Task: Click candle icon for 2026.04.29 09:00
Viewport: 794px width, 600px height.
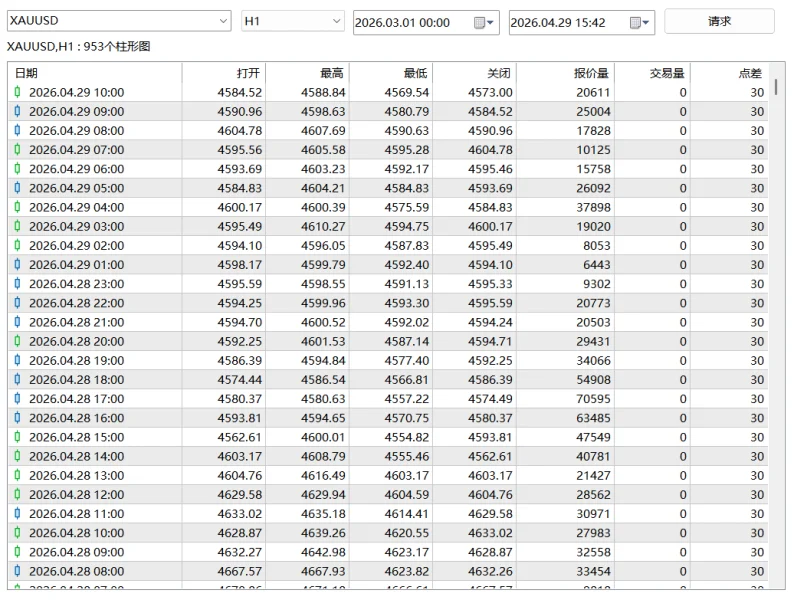Action: click(x=17, y=111)
